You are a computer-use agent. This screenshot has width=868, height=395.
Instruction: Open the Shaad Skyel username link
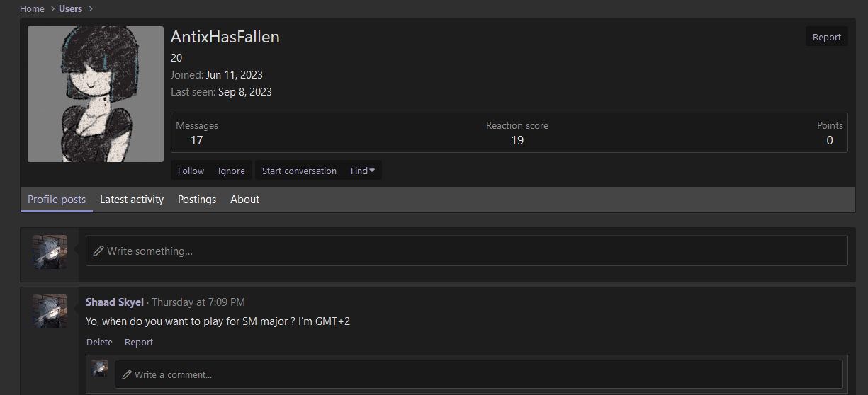[x=115, y=302]
